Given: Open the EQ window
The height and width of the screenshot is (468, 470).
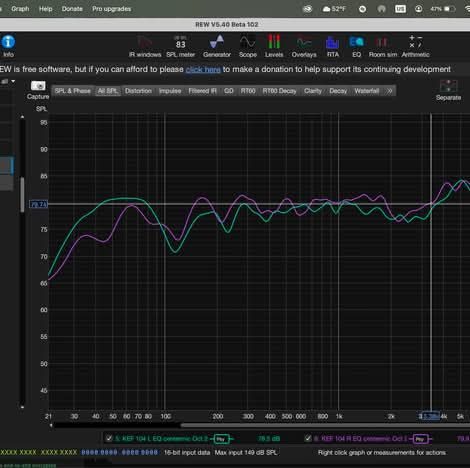Looking at the screenshot, I should pos(356,47).
